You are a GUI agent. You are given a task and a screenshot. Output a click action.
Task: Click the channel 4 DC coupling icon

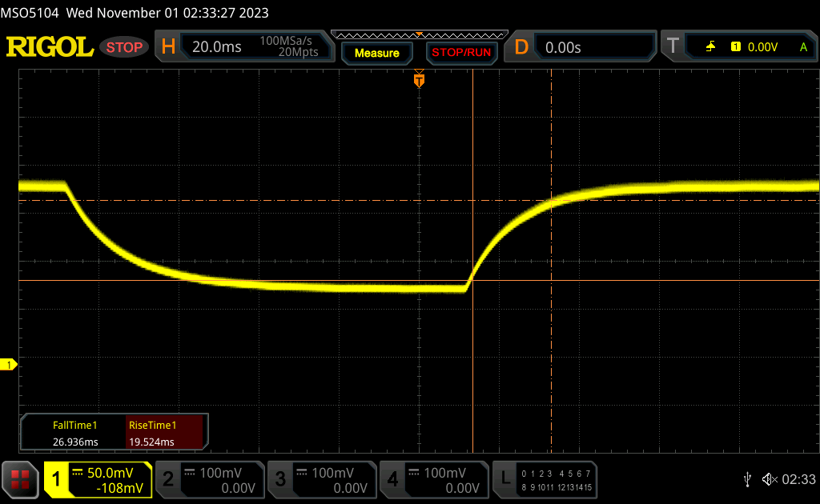click(x=414, y=473)
